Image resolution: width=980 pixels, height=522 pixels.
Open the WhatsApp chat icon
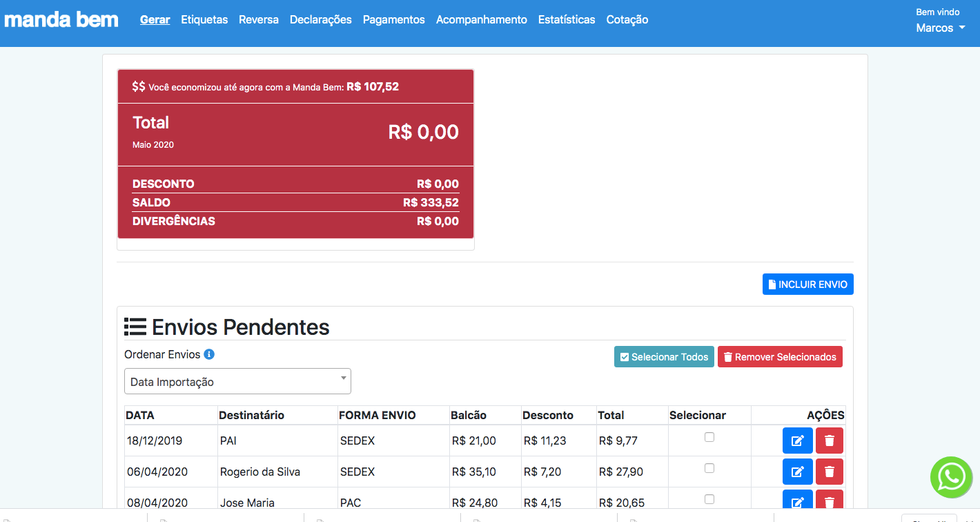click(951, 477)
